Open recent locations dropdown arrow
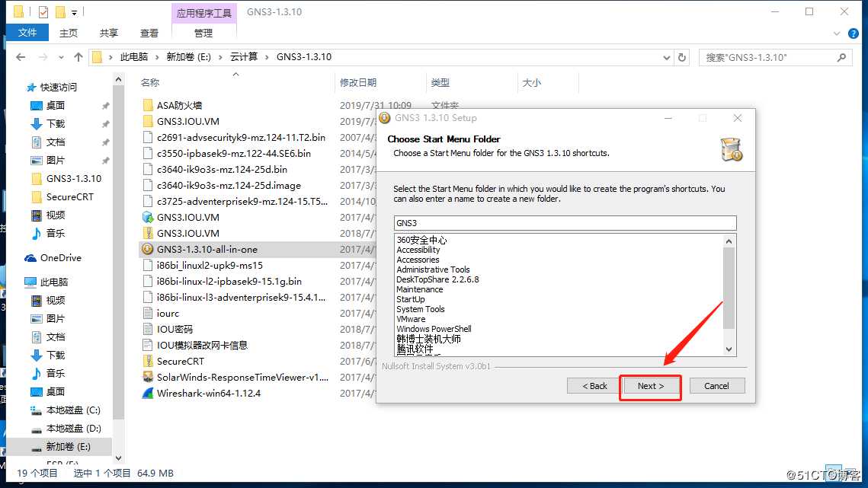 [61, 58]
